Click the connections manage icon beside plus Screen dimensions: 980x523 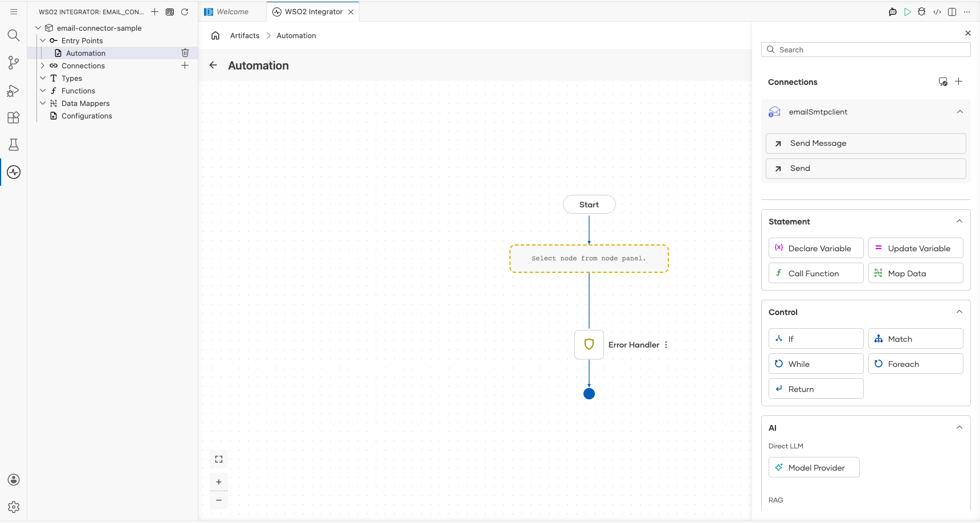coord(943,81)
